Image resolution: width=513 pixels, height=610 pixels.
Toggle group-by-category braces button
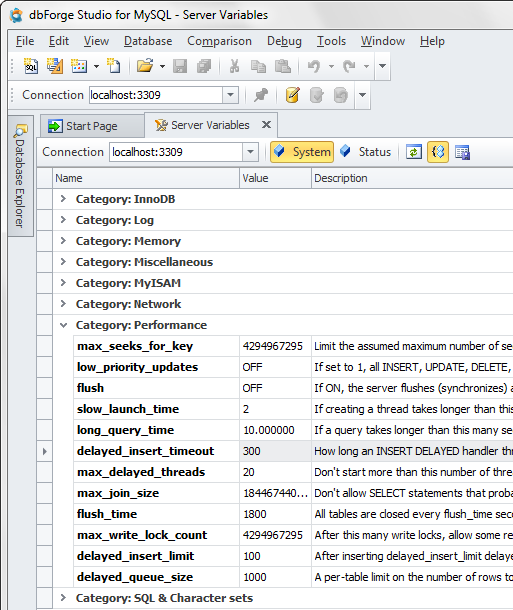438,152
